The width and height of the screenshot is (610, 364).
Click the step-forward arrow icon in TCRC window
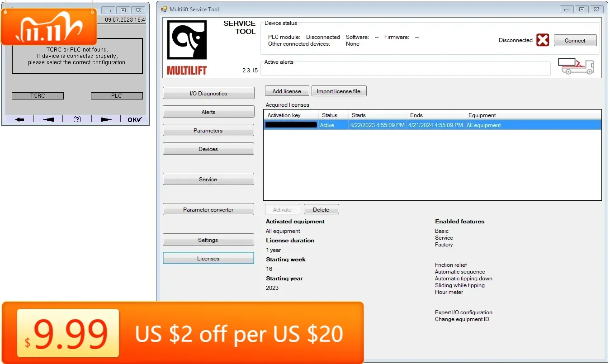point(106,119)
